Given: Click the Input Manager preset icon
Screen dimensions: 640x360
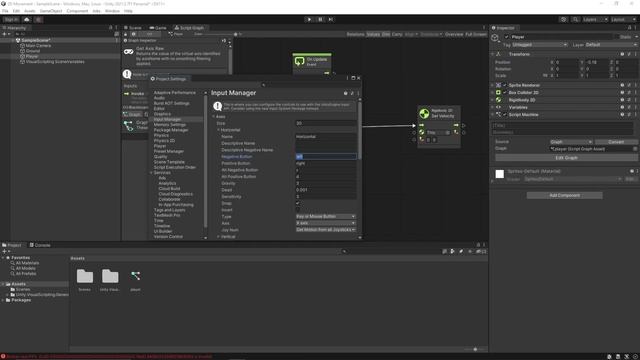Looking at the screenshot, I should pyautogui.click(x=352, y=93).
